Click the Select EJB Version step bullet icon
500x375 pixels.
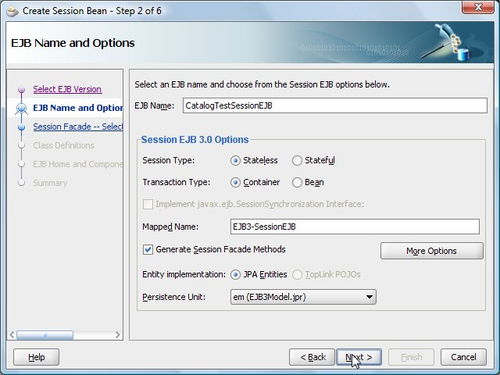click(21, 89)
